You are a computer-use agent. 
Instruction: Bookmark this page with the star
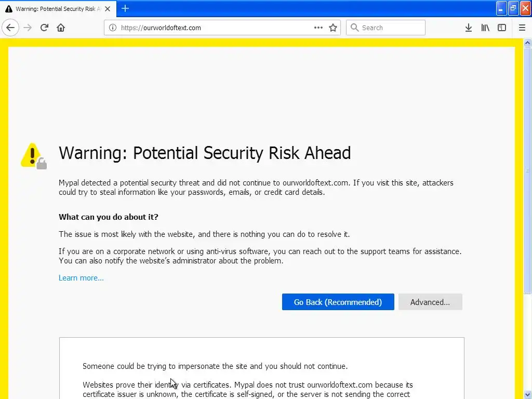[x=333, y=28]
